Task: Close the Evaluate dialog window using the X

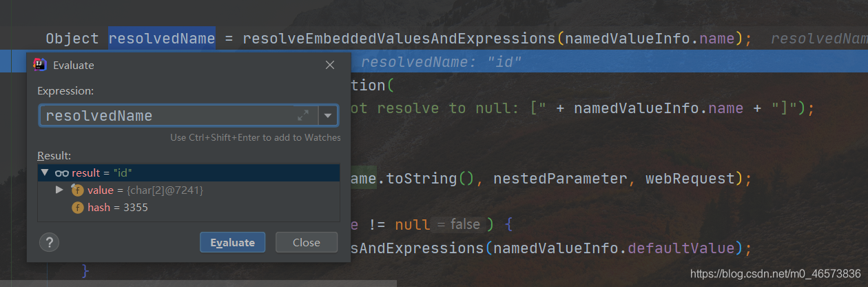Action: pos(330,65)
